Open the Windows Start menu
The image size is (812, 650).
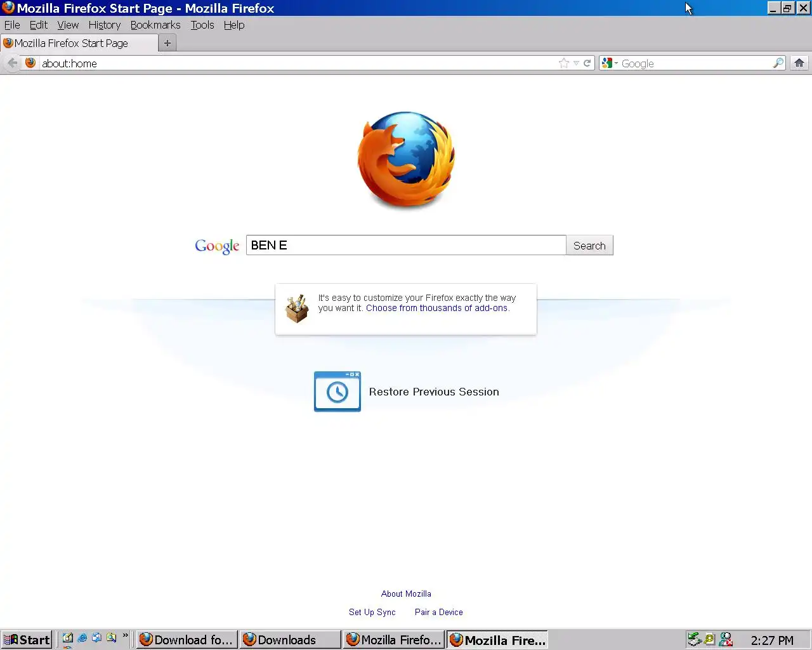coord(27,640)
